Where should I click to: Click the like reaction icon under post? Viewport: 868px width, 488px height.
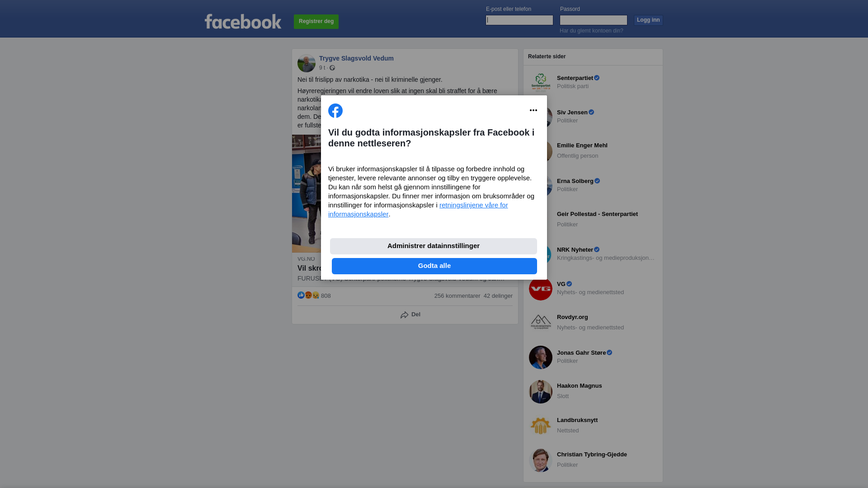tap(301, 295)
